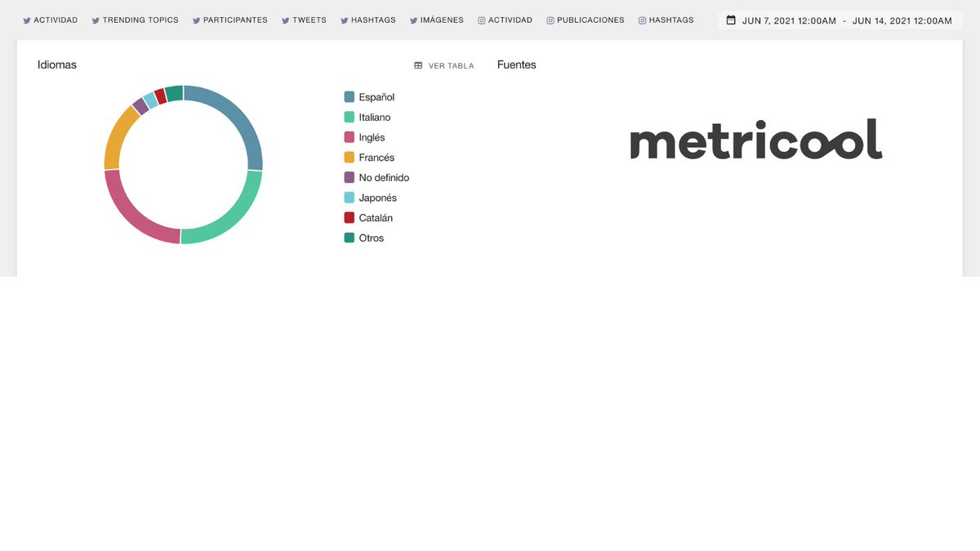Screen dimensions: 980x551
Task: Toggle Catalán legend swatch
Action: (350, 218)
